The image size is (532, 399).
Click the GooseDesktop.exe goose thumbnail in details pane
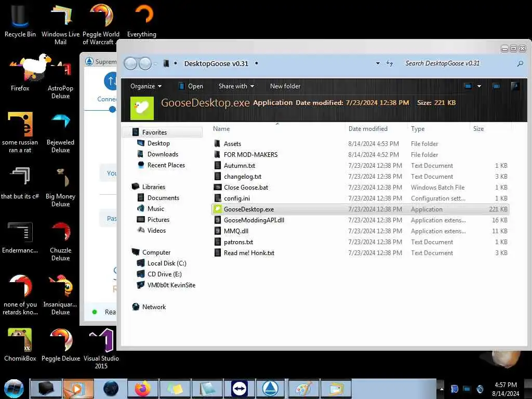click(x=142, y=108)
